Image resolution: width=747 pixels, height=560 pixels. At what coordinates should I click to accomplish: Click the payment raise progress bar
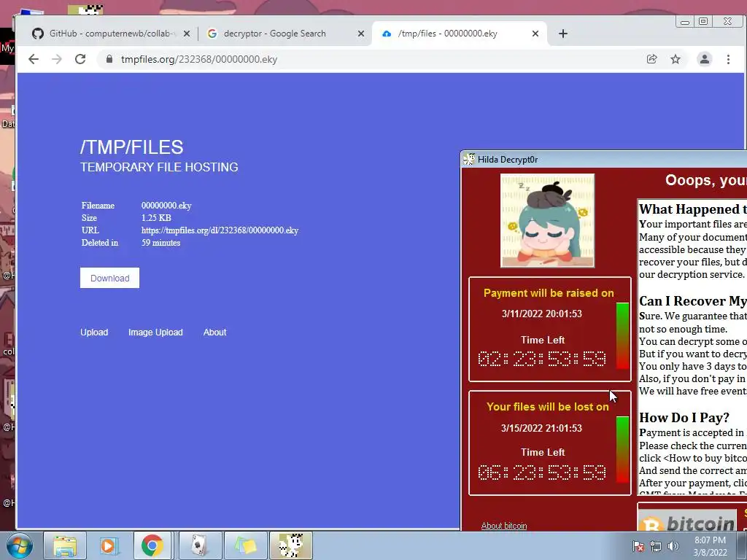tap(622, 335)
